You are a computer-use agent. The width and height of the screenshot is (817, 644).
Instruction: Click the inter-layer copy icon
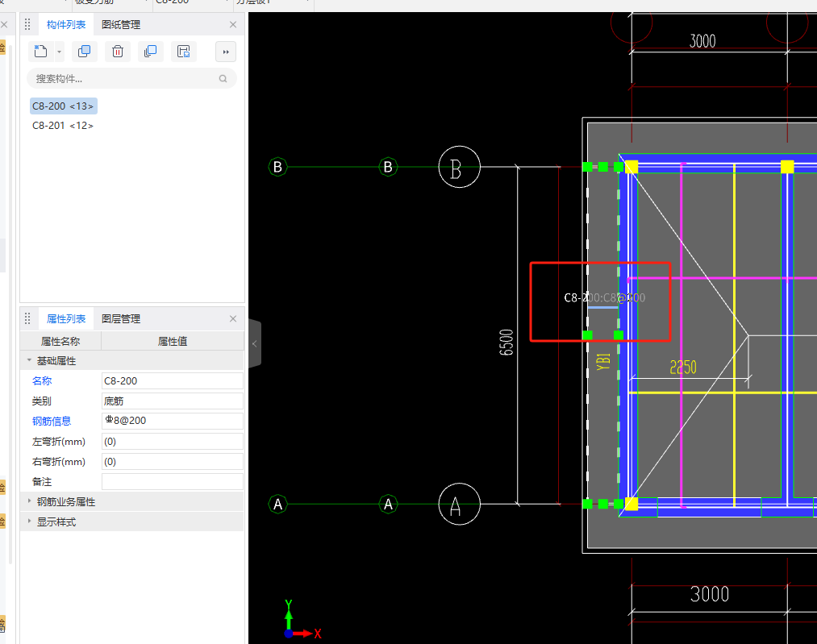point(151,52)
